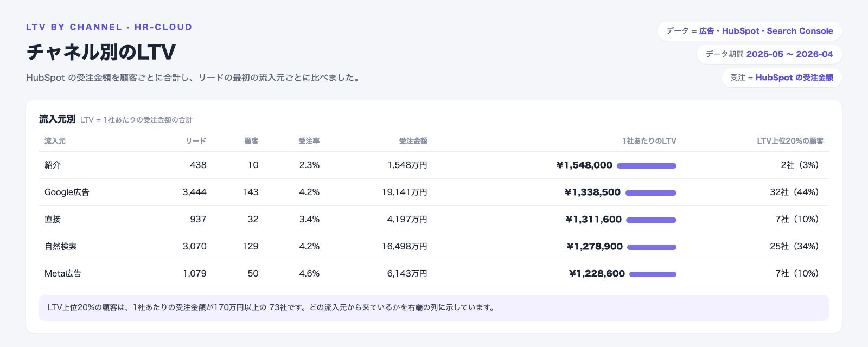Click the LTV bar in the 紹介 row

pos(647,166)
